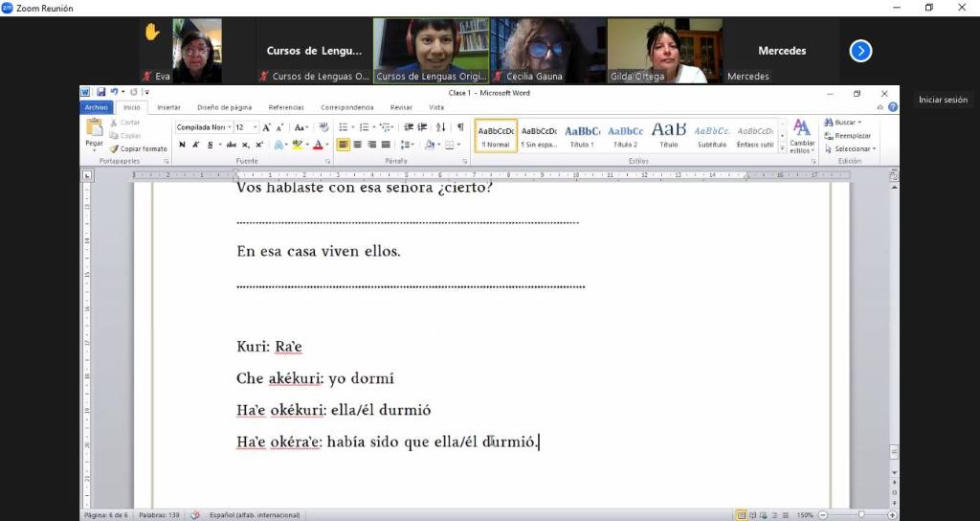Click the show paragraph marks (¶) icon
Screen dimensions: 980x521
point(460,126)
